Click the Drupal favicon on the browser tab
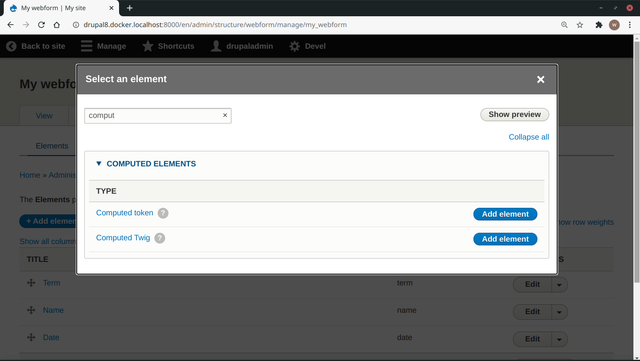640x361 pixels. (13, 8)
